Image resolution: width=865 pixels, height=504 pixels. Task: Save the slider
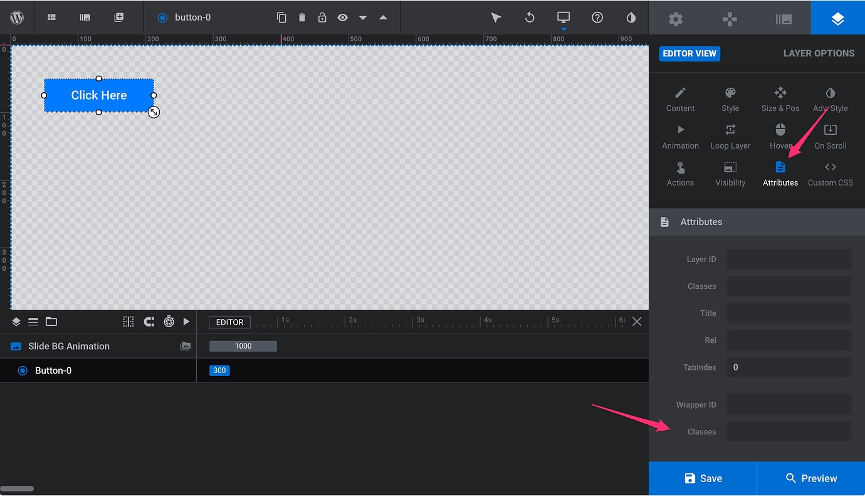703,478
